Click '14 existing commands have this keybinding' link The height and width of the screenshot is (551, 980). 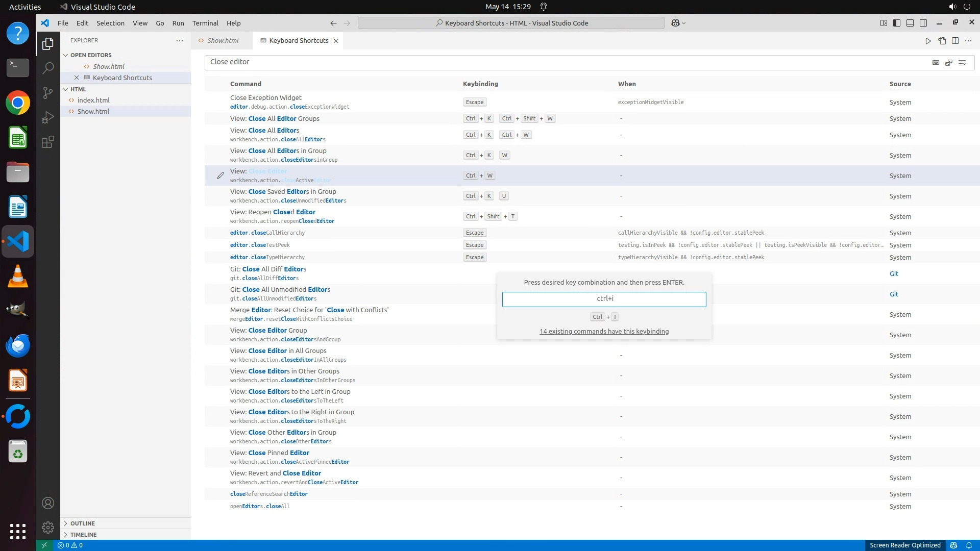pyautogui.click(x=604, y=332)
